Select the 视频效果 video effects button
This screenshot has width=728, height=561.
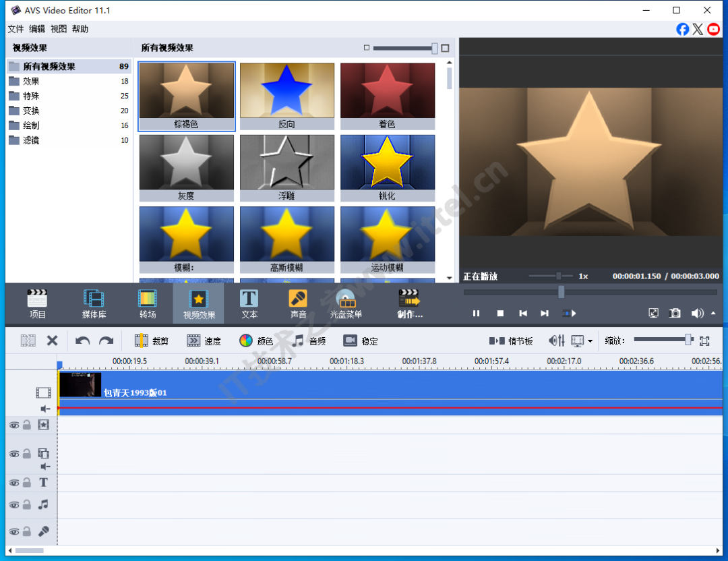pos(199,303)
